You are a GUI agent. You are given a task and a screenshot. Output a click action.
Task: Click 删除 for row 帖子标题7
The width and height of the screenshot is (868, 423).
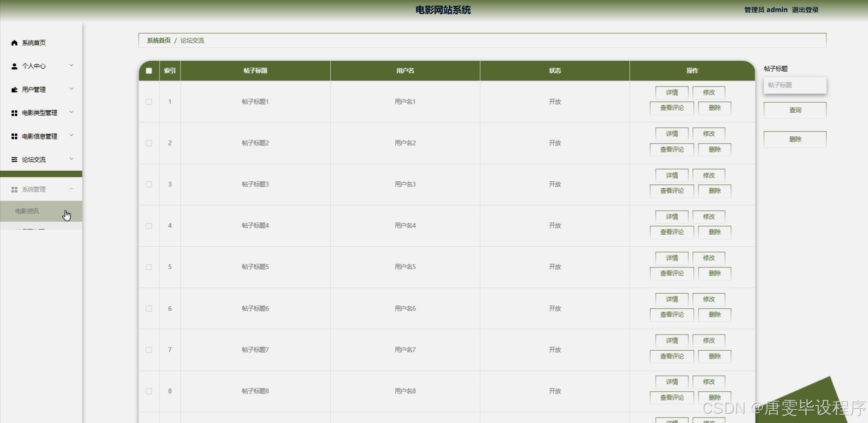pos(715,356)
